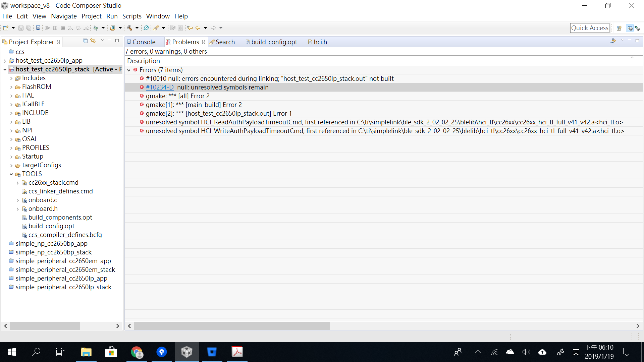The image size is (644, 362).
Task: Click the Problems view focus filter icon
Action: coord(613,41)
